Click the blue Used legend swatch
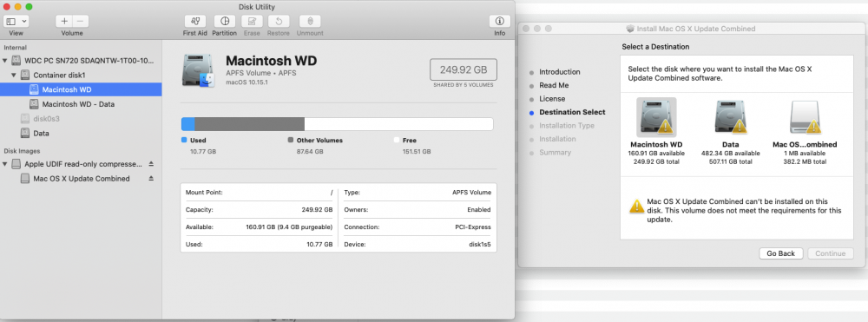The width and height of the screenshot is (868, 322). [184, 140]
